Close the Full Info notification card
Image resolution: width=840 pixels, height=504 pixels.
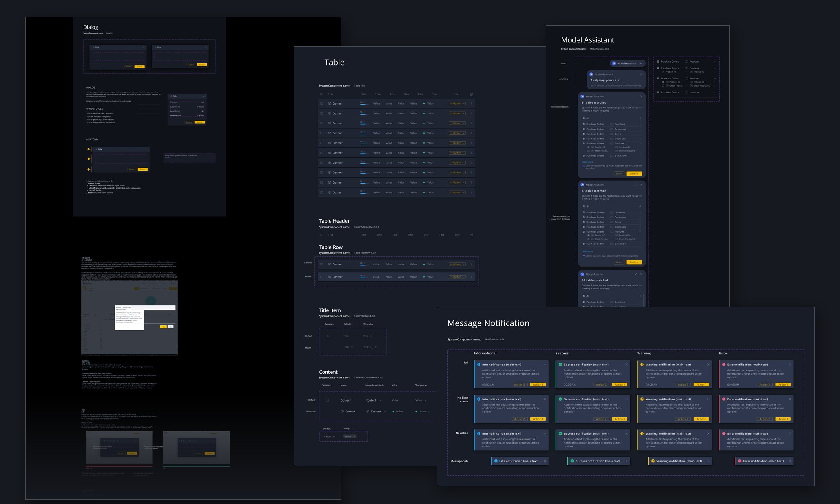pyautogui.click(x=545, y=365)
